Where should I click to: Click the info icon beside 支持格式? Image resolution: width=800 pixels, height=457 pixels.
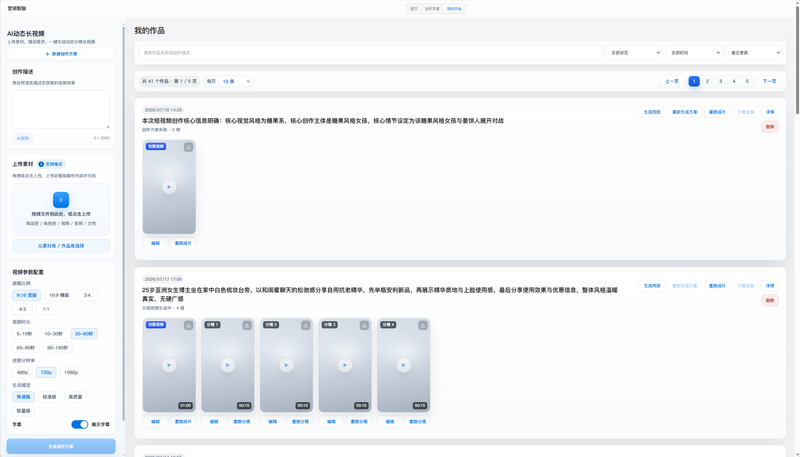pyautogui.click(x=41, y=164)
